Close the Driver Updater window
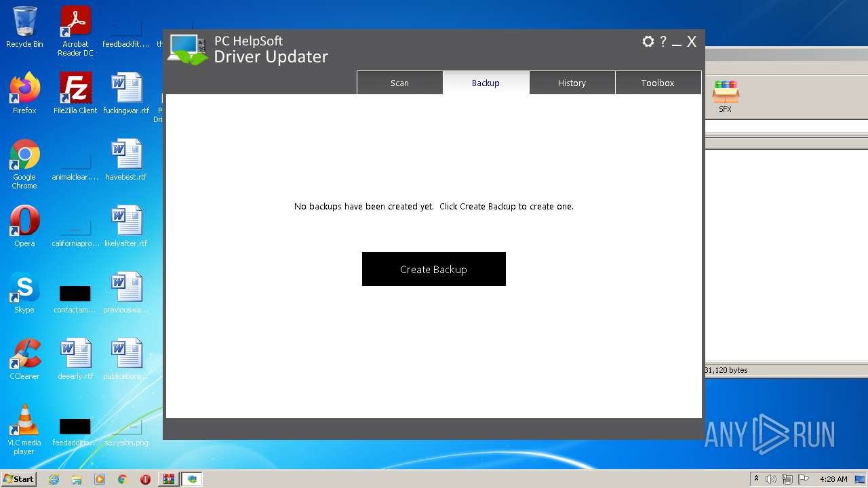This screenshot has height=488, width=868. point(692,42)
